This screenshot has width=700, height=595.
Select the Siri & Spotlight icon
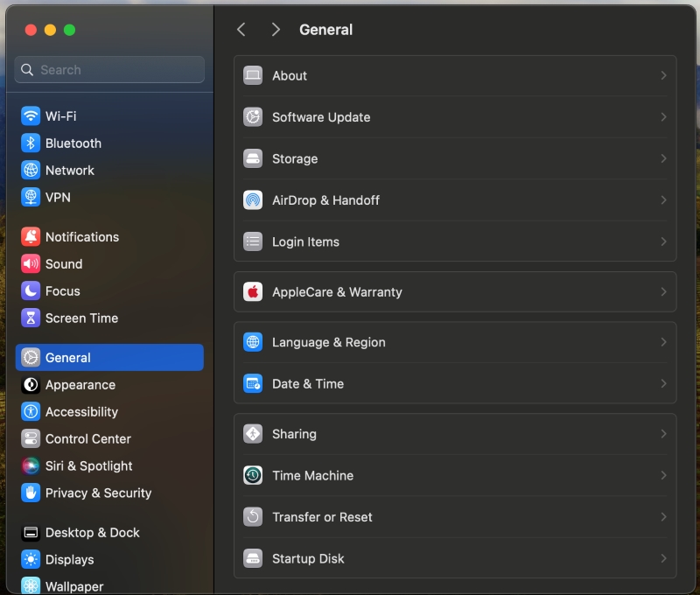coord(31,465)
